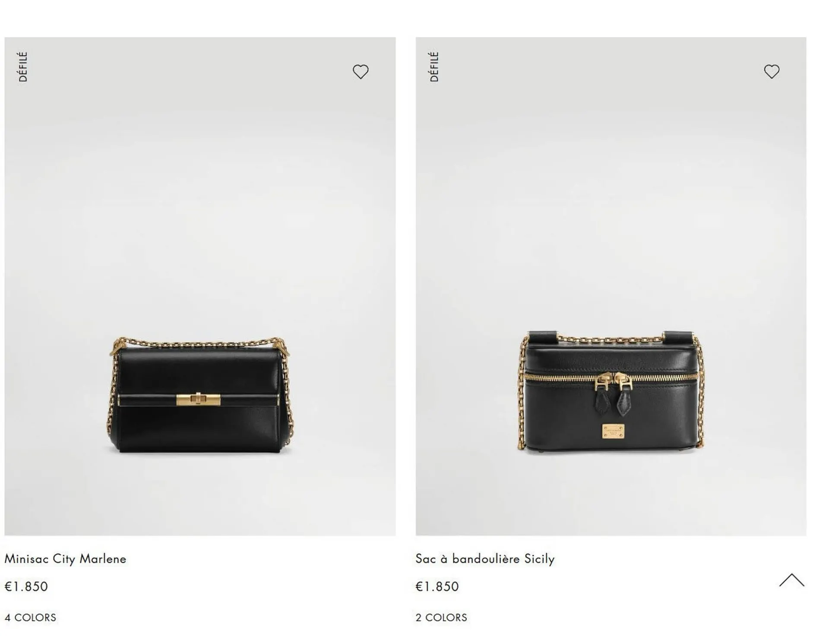Add Minisac City Marlene to wishlist
The height and width of the screenshot is (644, 829).
[361, 72]
